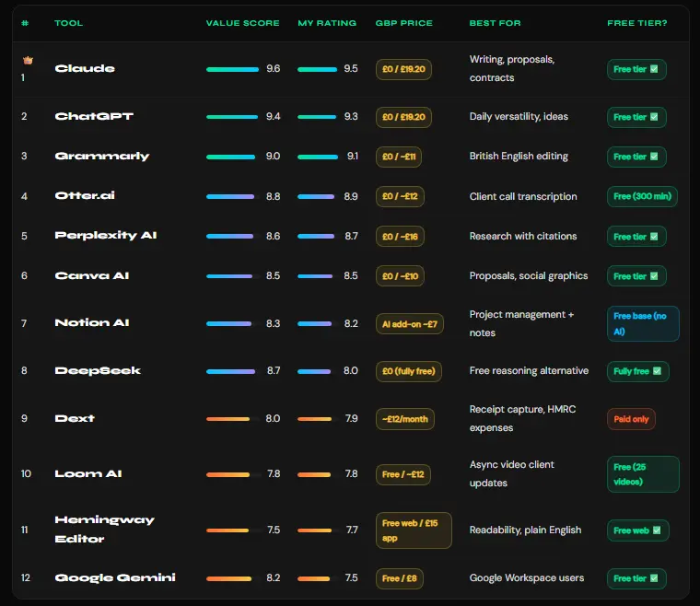Click 'Research with citations' text
This screenshot has height=606, width=700.
coord(523,236)
